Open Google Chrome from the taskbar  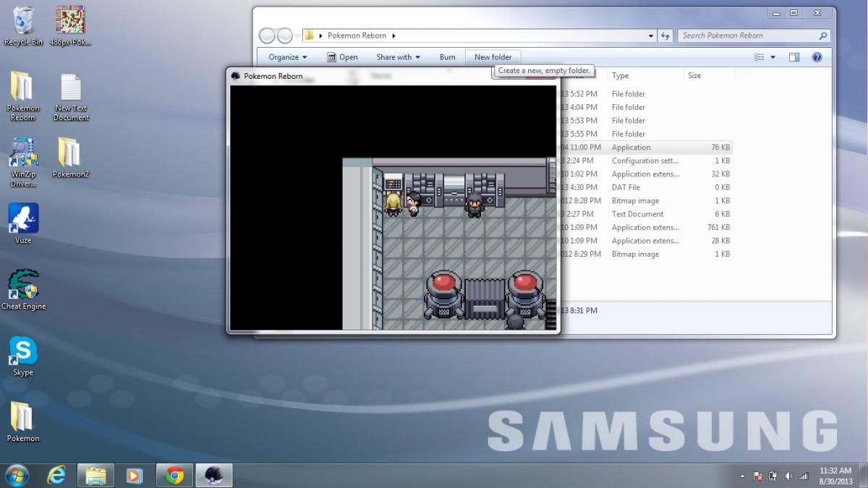[174, 475]
